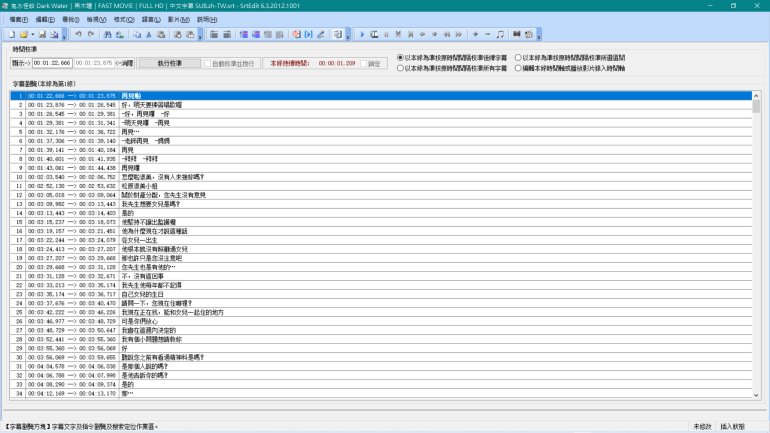The width and height of the screenshot is (770, 433).
Task: Click the Save As icon
Action: coord(54,34)
